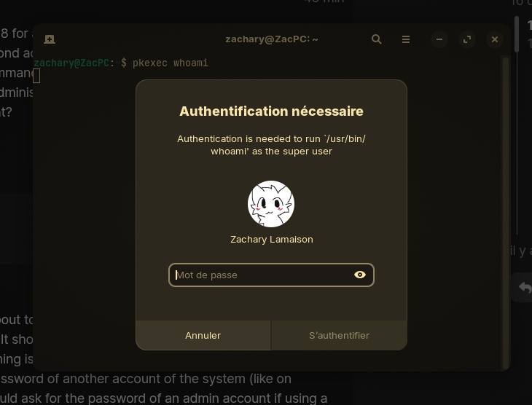Open the terminal hamburger menu
The height and width of the screenshot is (405, 532).
click(x=406, y=39)
